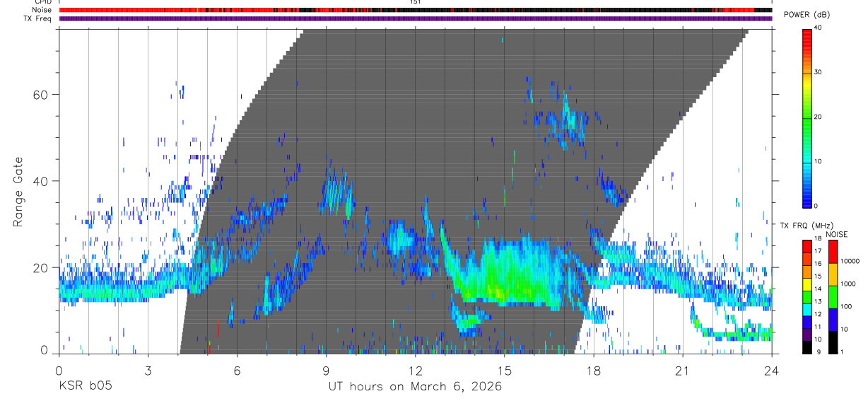Select the red Noise strip above the plot

click(415, 11)
